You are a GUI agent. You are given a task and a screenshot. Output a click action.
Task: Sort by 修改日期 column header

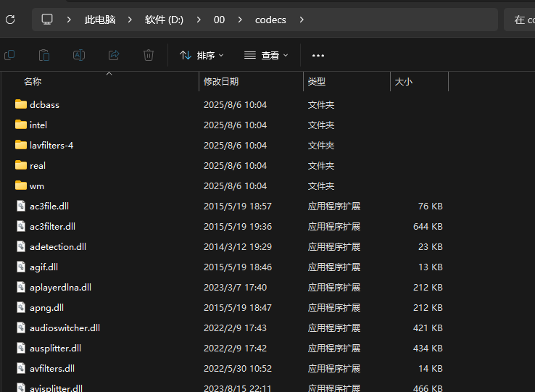(x=221, y=82)
